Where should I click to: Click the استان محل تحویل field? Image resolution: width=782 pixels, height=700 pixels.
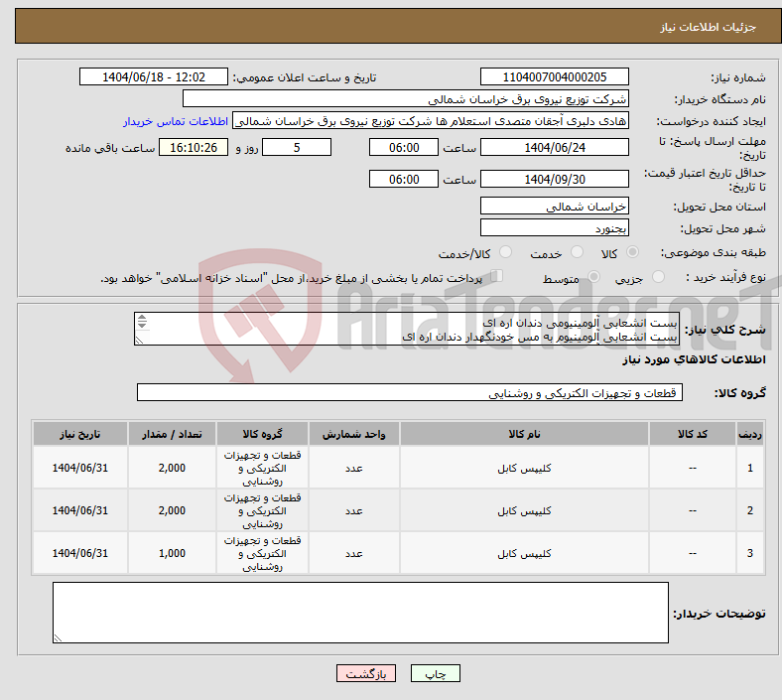click(x=554, y=206)
